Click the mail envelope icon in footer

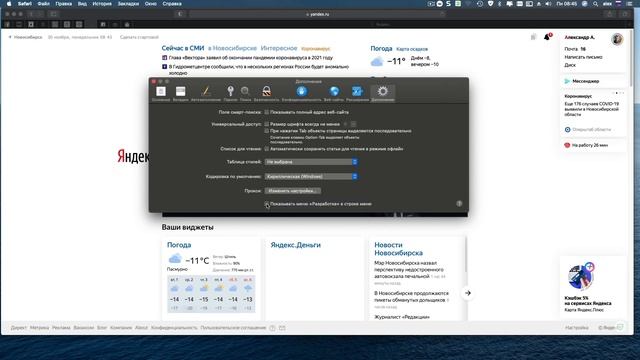pos(282,328)
